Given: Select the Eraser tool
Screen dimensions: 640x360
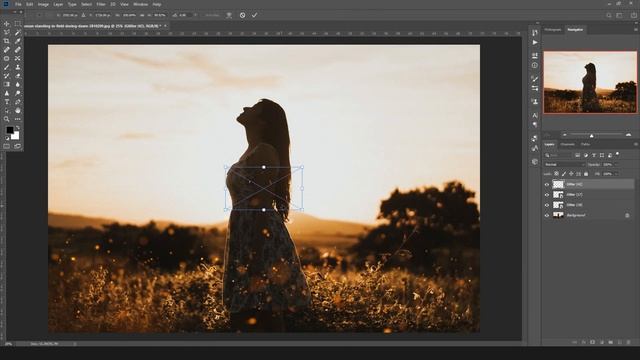Looking at the screenshot, I should 18,76.
